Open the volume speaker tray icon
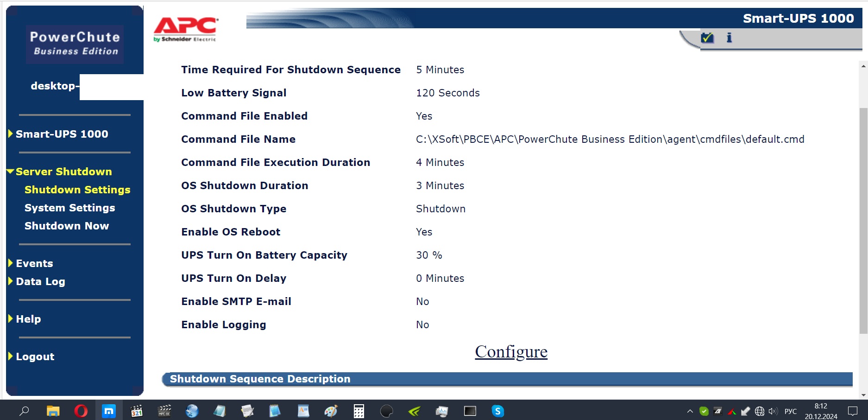The height and width of the screenshot is (420, 868). click(x=773, y=411)
